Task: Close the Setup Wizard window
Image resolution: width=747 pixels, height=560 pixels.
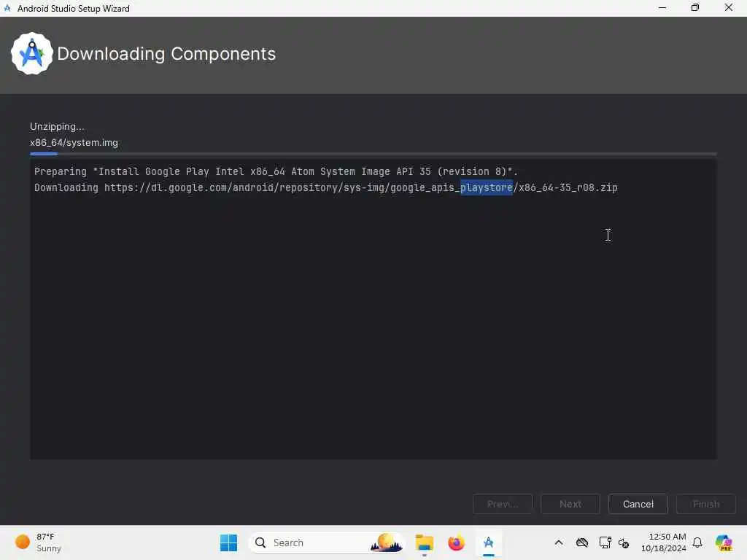Action: tap(729, 8)
